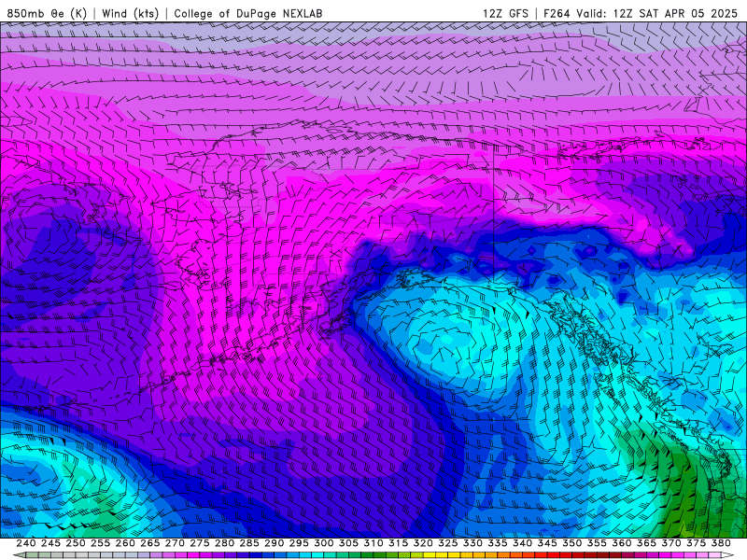
Task: Click the "850mb θe (K)" title text
Action: [47, 13]
